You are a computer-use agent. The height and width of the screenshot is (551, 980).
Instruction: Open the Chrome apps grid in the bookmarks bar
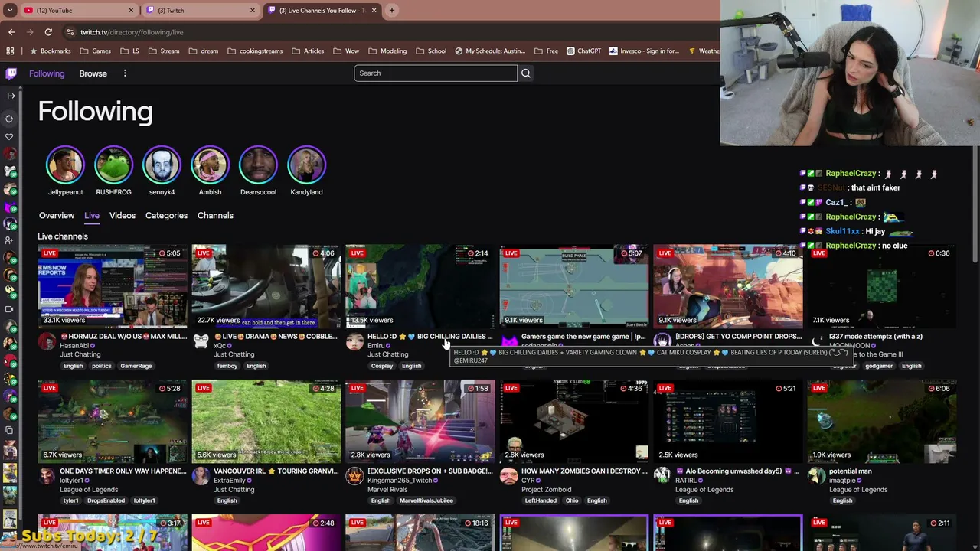click(x=11, y=51)
